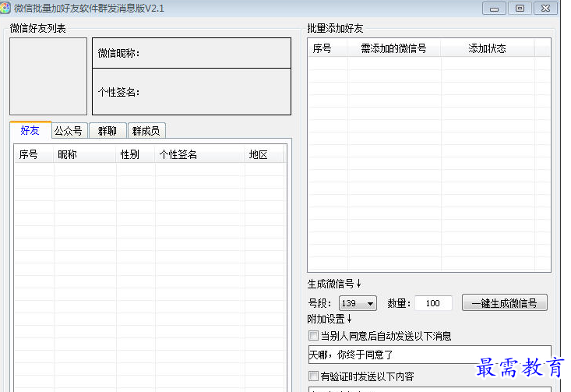Click the 地区 column header

[x=264, y=154]
